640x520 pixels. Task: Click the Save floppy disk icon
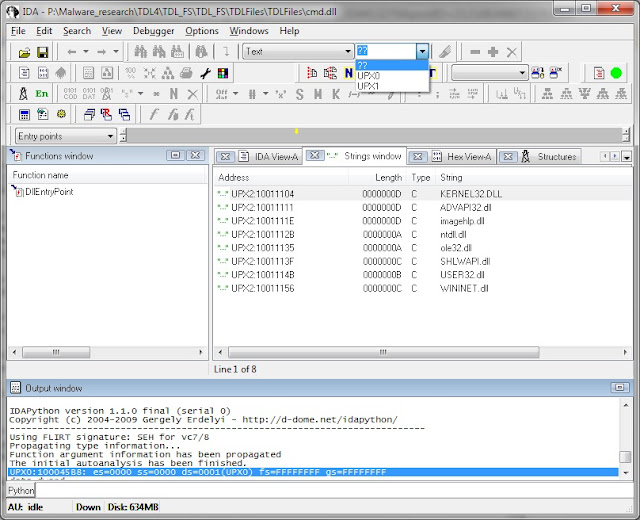click(x=43, y=52)
